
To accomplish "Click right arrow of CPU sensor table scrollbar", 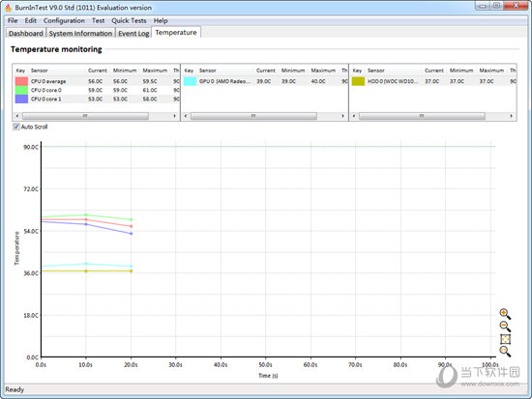I will pos(175,116).
